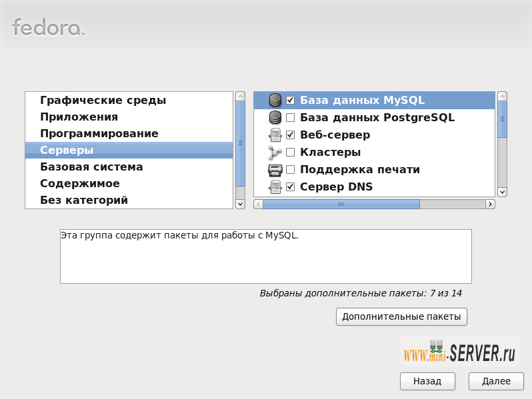532x399 pixels.
Task: Click package list horizontal scroll-left arrow
Action: (x=258, y=204)
